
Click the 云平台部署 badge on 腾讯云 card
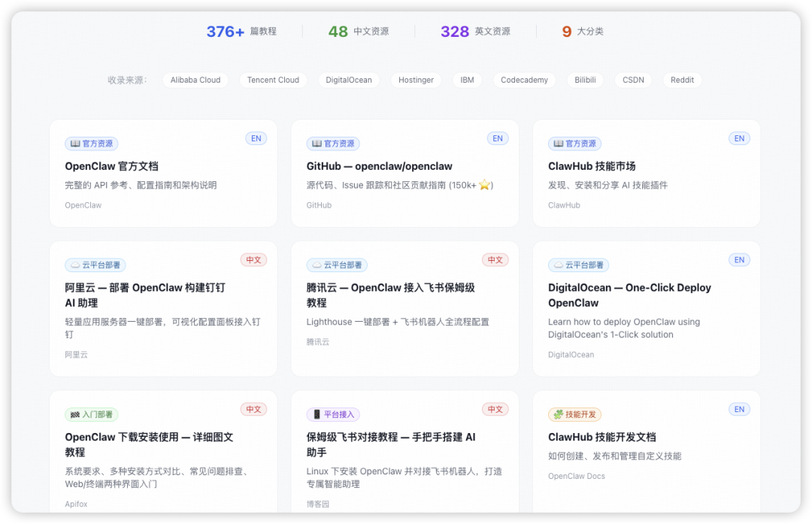[337, 265]
